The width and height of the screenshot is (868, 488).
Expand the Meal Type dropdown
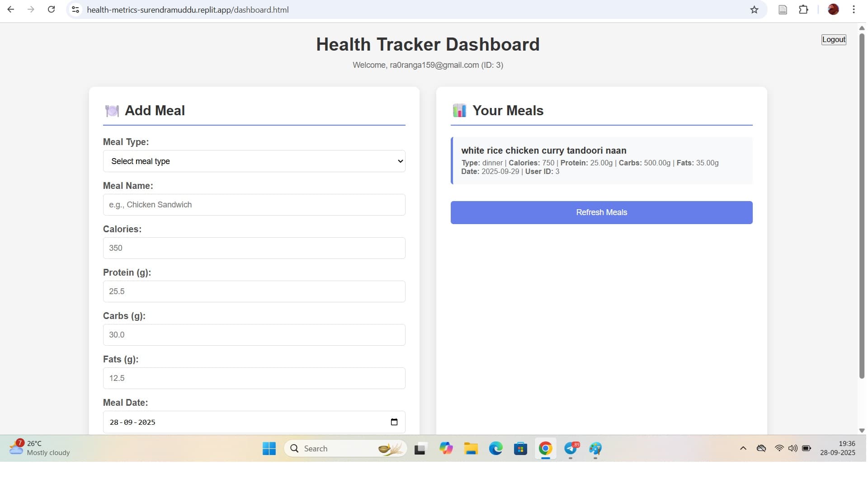click(x=254, y=161)
